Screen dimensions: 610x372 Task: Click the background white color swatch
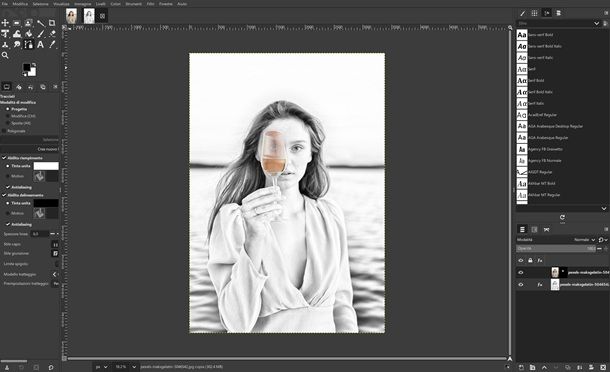(33, 73)
